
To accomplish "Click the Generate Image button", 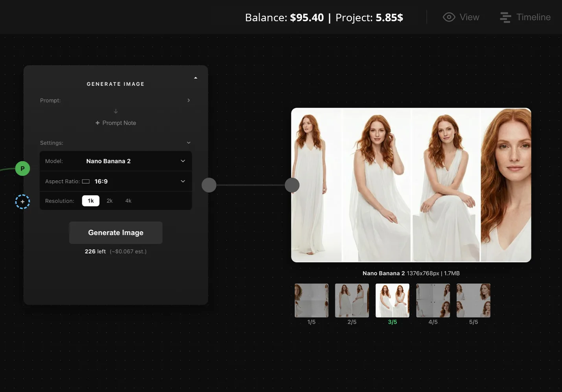I will (x=116, y=233).
